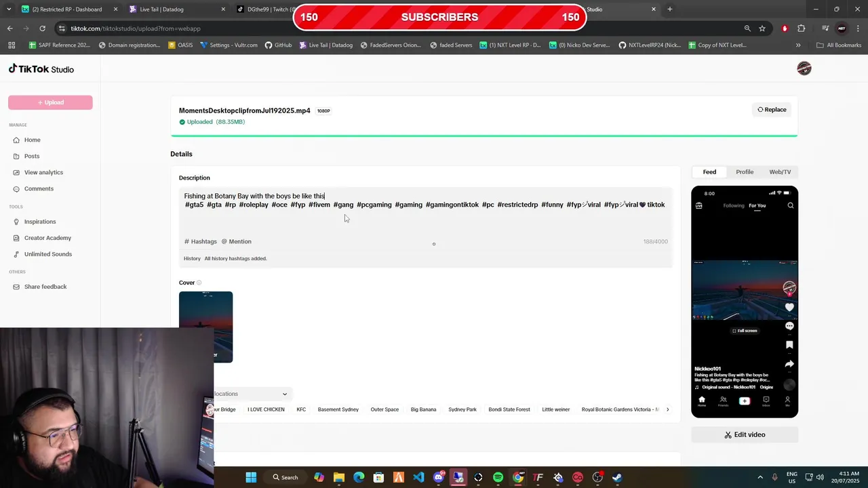Click Full screen in phone preview
868x488 pixels.
pyautogui.click(x=745, y=331)
